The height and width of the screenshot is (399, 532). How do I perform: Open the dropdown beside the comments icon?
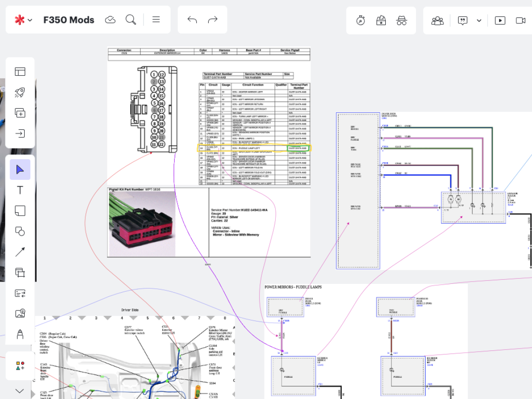[479, 20]
